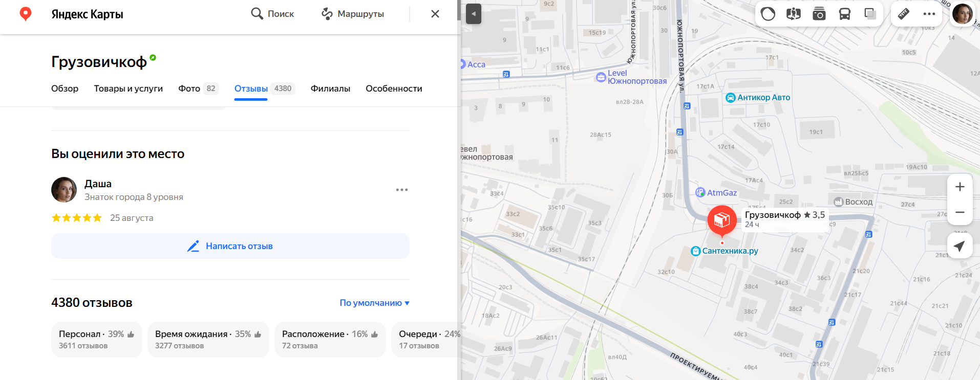
Task: Go to the Филиалы tab
Action: coord(330,88)
